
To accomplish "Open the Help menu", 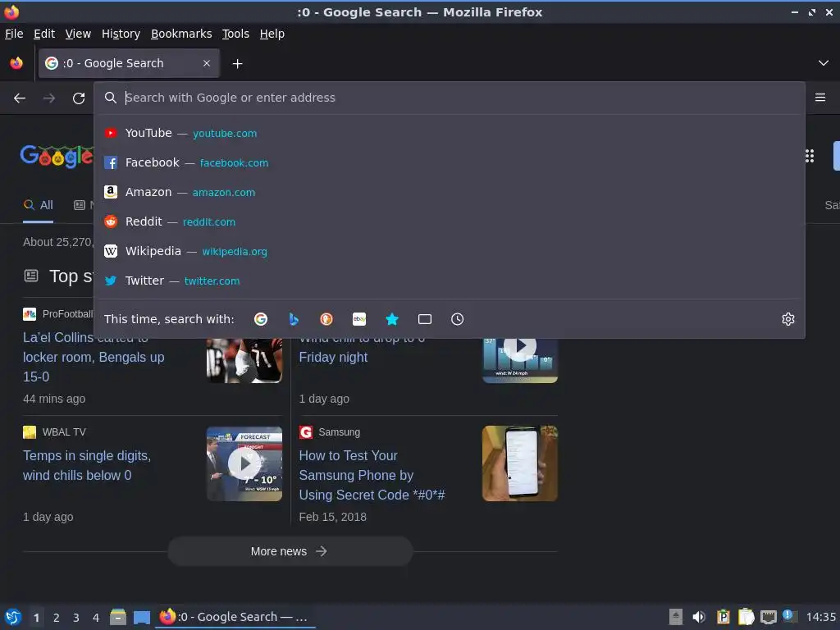I will point(272,34).
